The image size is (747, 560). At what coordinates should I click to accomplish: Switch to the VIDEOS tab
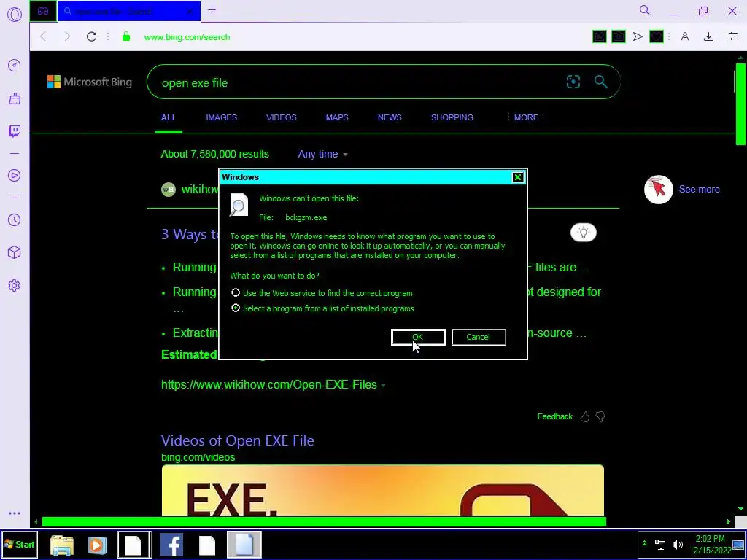[x=281, y=117]
